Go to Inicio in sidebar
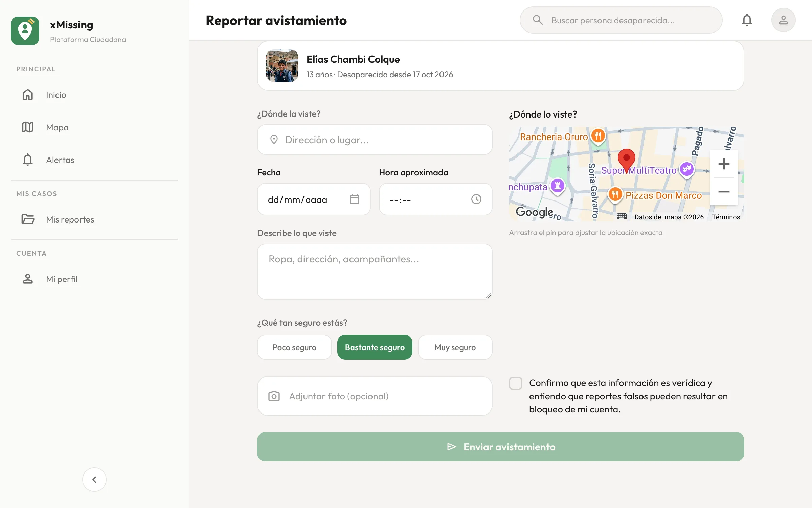The height and width of the screenshot is (508, 812). tap(94, 95)
